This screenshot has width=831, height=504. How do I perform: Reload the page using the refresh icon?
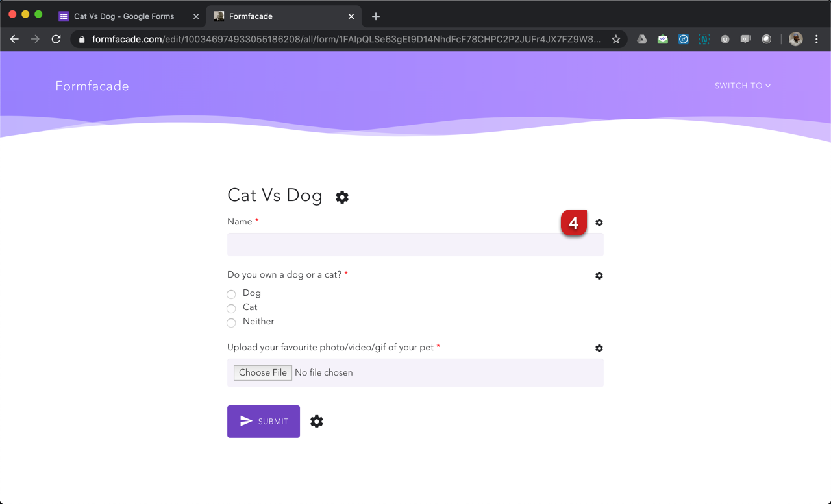coord(56,40)
